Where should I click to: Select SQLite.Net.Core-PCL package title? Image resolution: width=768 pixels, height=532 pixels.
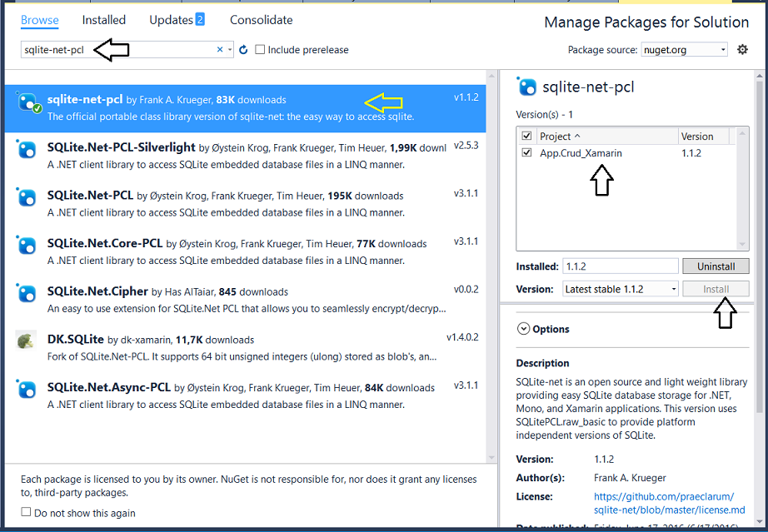pos(105,243)
